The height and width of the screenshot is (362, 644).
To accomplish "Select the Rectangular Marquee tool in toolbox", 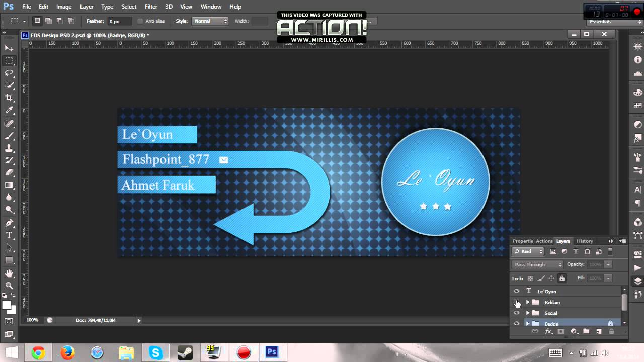I will point(9,61).
